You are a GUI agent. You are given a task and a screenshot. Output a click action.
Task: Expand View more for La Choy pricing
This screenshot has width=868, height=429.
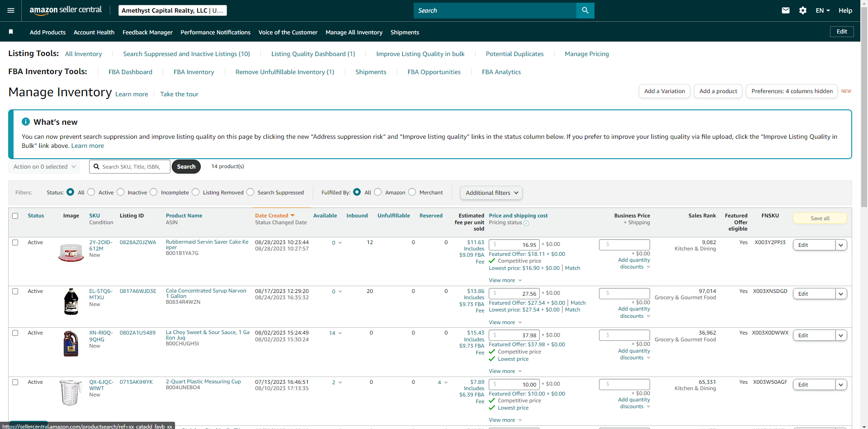pyautogui.click(x=505, y=371)
